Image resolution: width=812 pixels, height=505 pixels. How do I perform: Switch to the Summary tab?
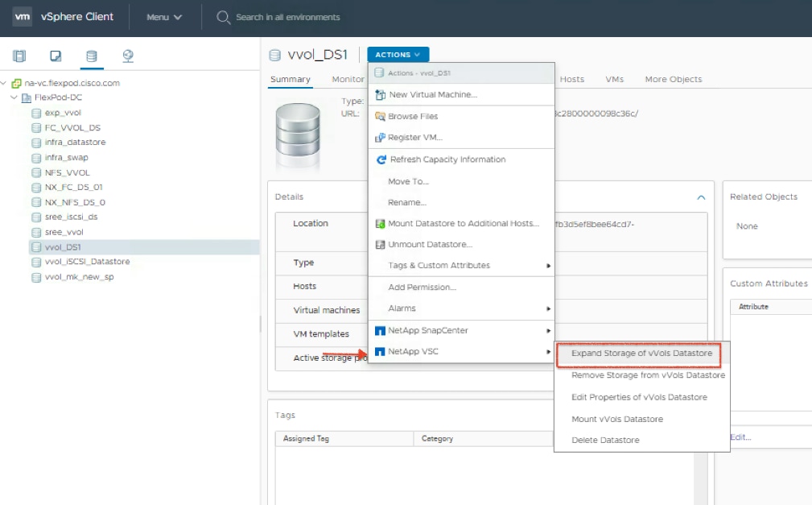tap(291, 79)
